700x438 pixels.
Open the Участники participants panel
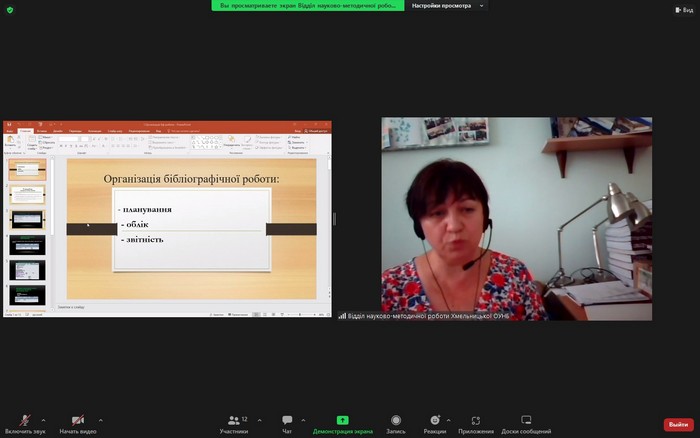[x=234, y=420]
